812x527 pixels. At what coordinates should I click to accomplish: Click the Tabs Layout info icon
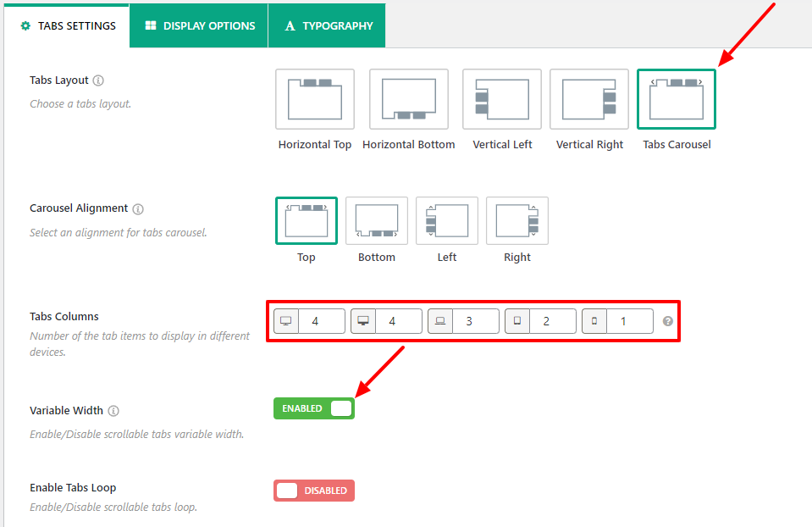point(98,80)
